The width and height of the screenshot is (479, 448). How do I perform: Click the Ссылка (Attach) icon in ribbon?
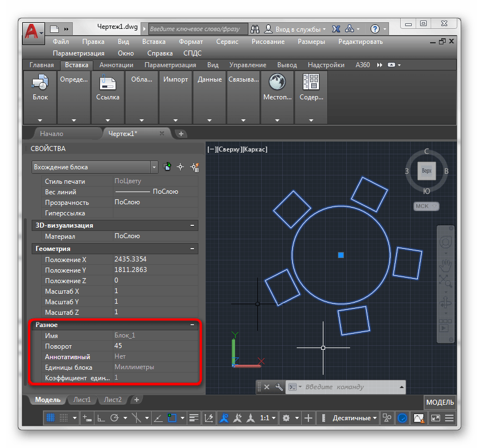pyautogui.click(x=108, y=82)
